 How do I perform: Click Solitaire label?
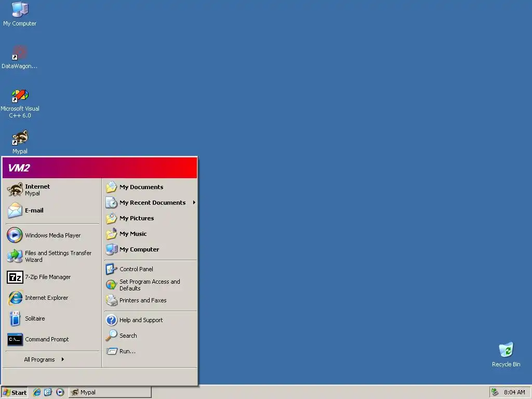pyautogui.click(x=35, y=318)
